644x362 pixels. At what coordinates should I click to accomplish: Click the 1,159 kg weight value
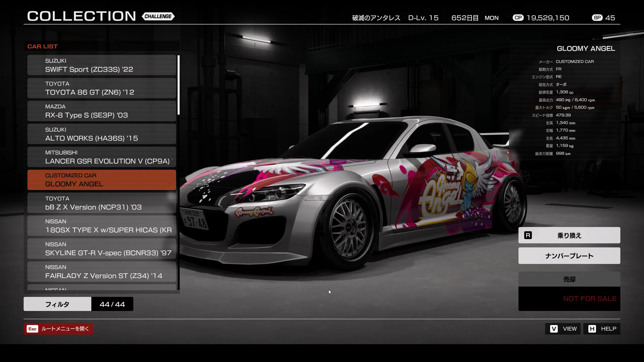[565, 146]
